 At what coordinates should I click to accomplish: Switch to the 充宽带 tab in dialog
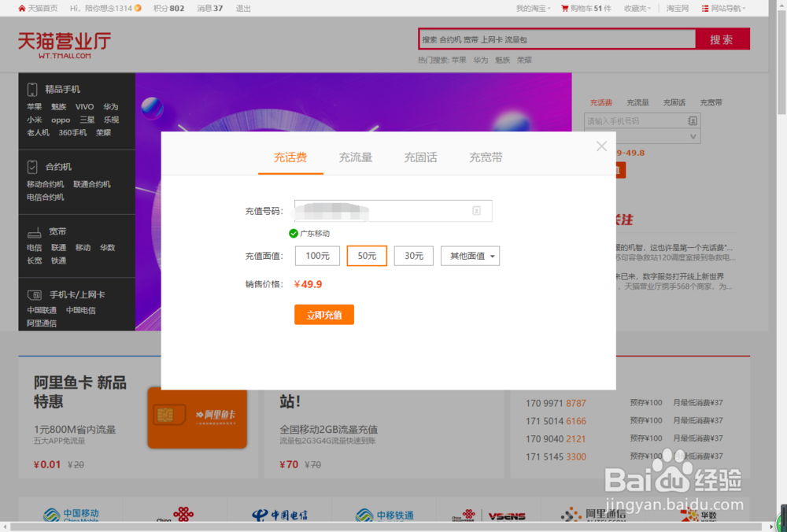pyautogui.click(x=486, y=157)
